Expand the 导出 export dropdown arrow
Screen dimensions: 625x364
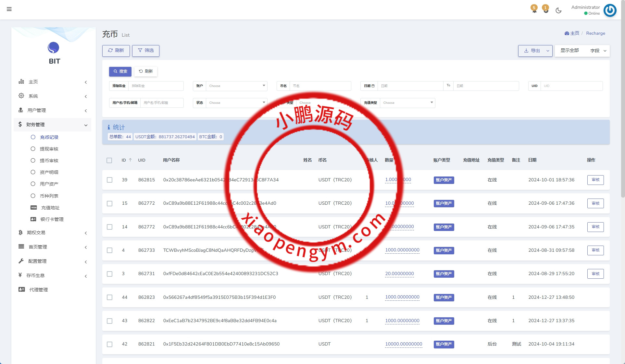tap(548, 51)
